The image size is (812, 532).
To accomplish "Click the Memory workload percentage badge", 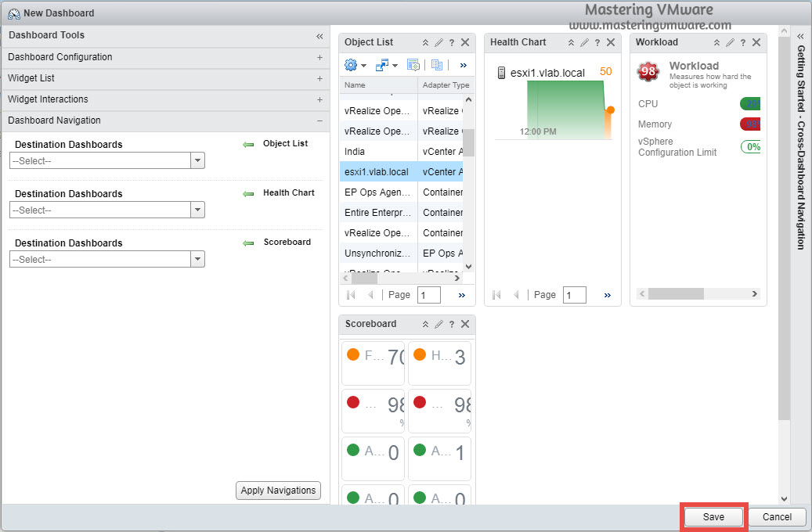I will pos(750,124).
